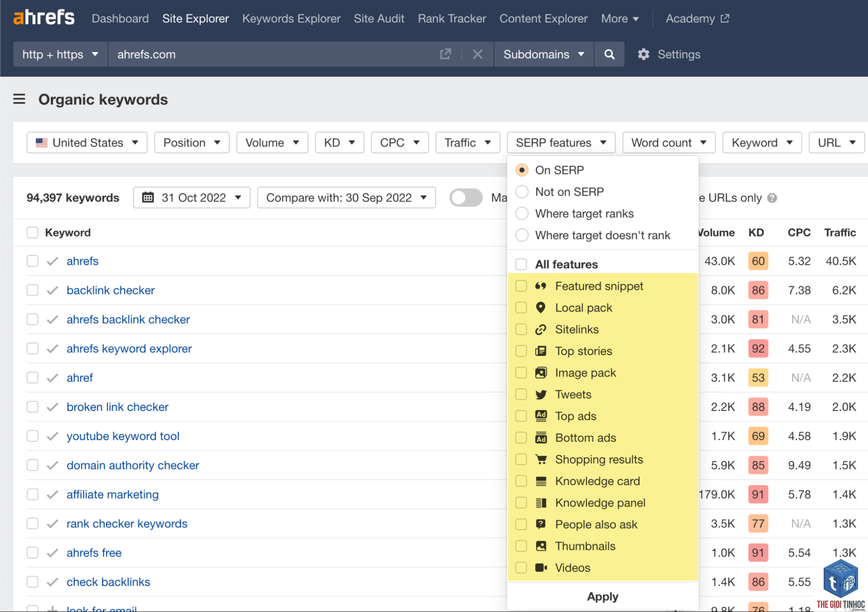Screen dimensions: 868x612
Task: Click the ahrefs logo
Action: 44,18
